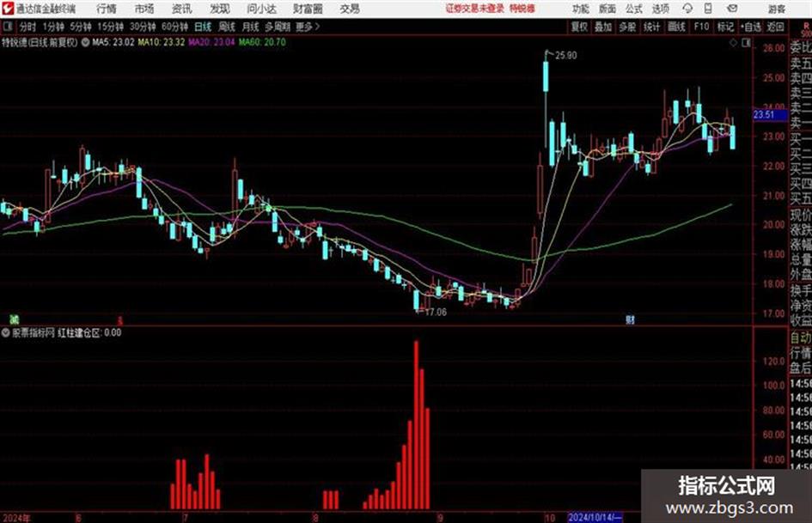Click the MA20: 23.04 indicator label

pyautogui.click(x=211, y=42)
